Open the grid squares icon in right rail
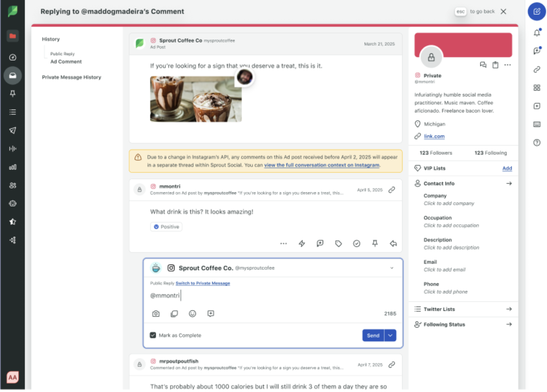 (x=537, y=88)
